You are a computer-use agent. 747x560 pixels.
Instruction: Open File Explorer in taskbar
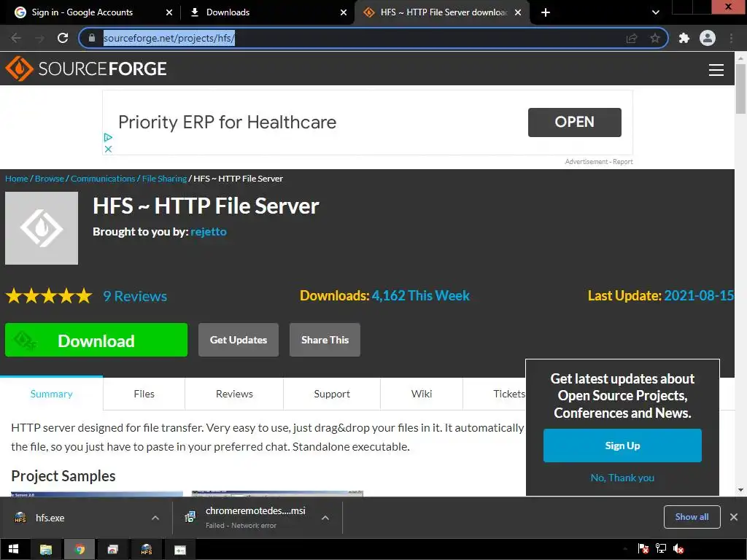point(46,550)
